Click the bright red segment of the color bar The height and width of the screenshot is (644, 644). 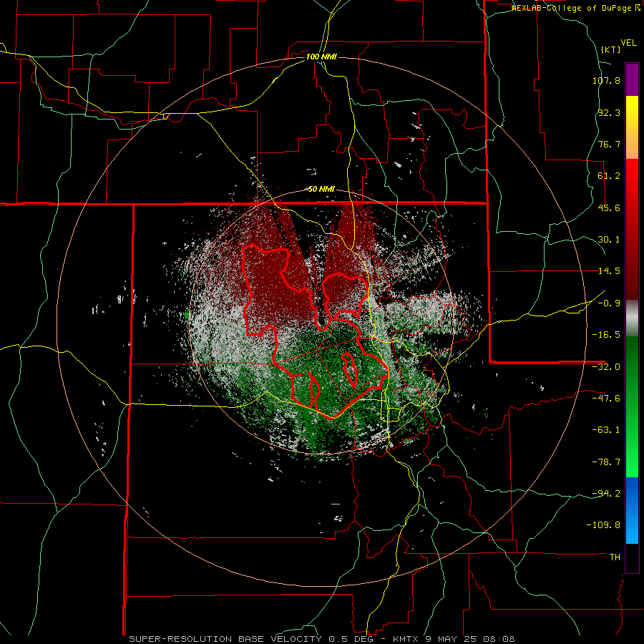[632, 229]
